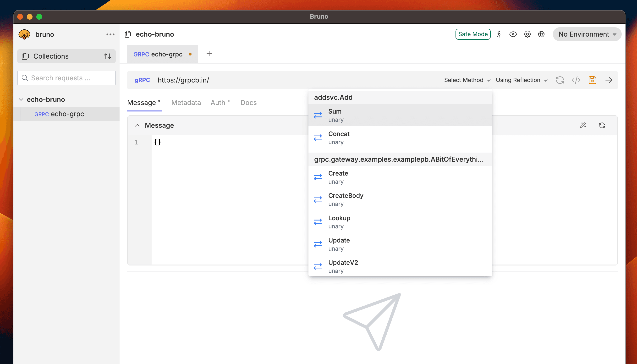Click the green zoom window button
Viewport: 637px width, 364px height.
39,17
